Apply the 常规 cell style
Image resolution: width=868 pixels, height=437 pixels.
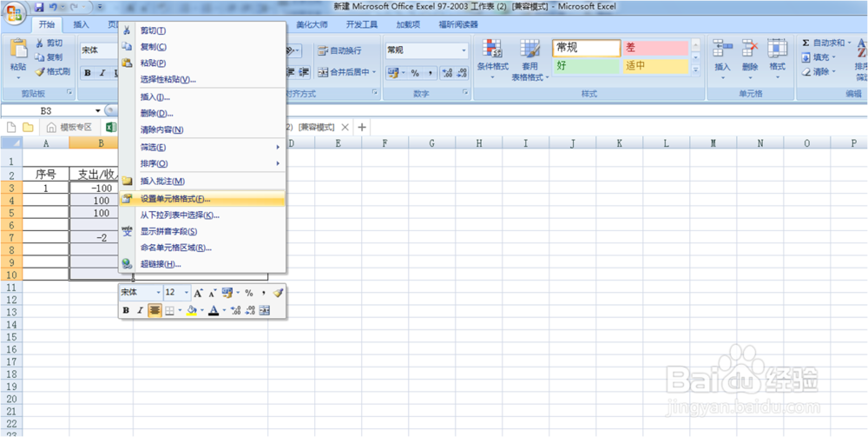tap(586, 48)
